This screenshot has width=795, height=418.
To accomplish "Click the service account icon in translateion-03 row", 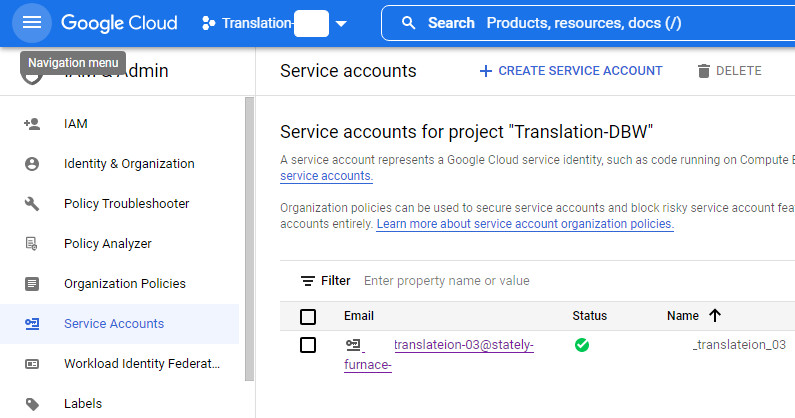I will click(353, 345).
